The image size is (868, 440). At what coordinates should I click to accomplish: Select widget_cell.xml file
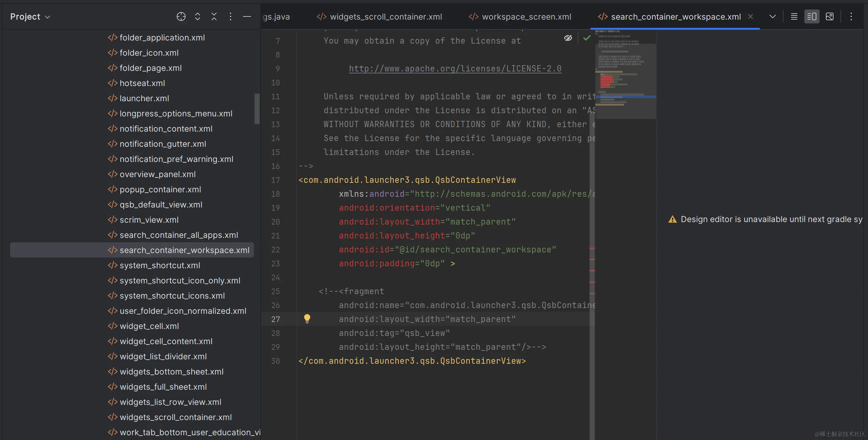tap(143, 326)
